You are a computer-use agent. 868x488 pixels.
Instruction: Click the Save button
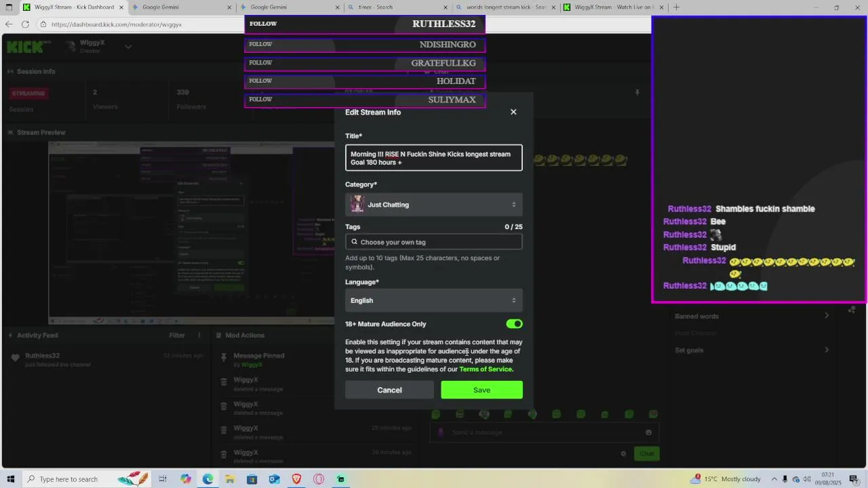[481, 390]
